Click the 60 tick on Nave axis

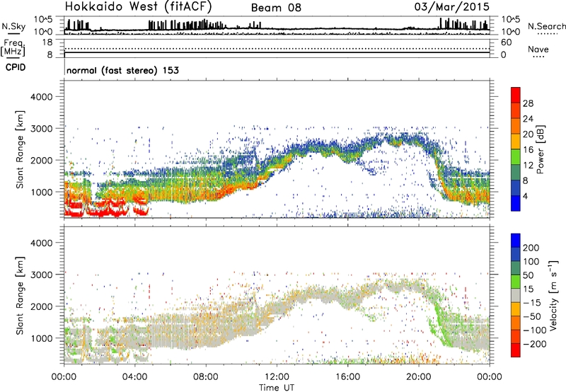(x=506, y=42)
